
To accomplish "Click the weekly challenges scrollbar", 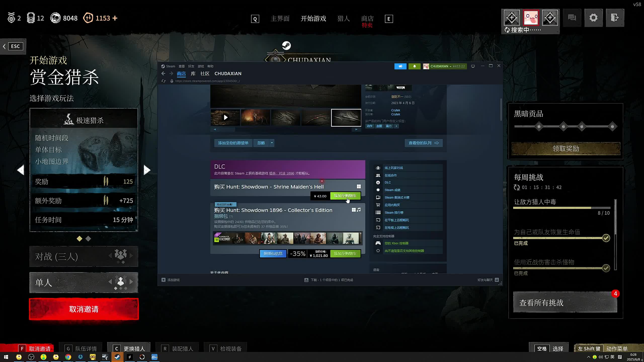I will pos(615,217).
